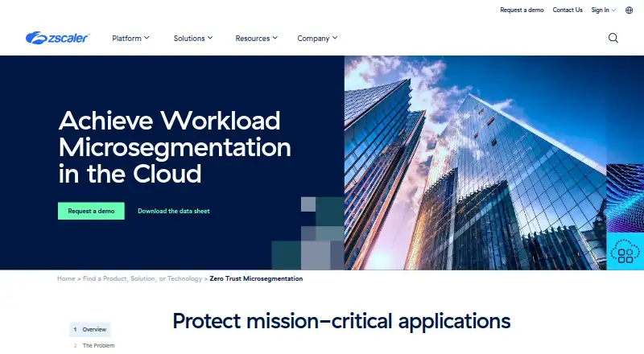Click the cloud apps icon tile
This screenshot has width=644, height=354.
click(x=625, y=251)
